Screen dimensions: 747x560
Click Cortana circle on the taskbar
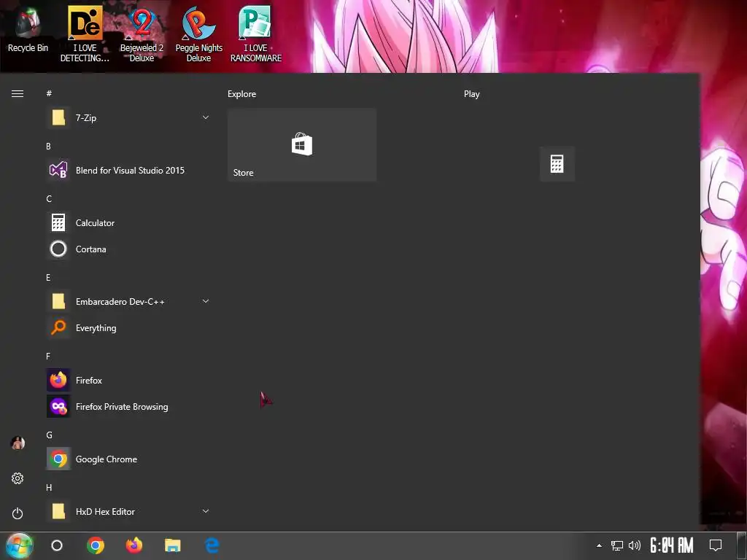(x=57, y=545)
